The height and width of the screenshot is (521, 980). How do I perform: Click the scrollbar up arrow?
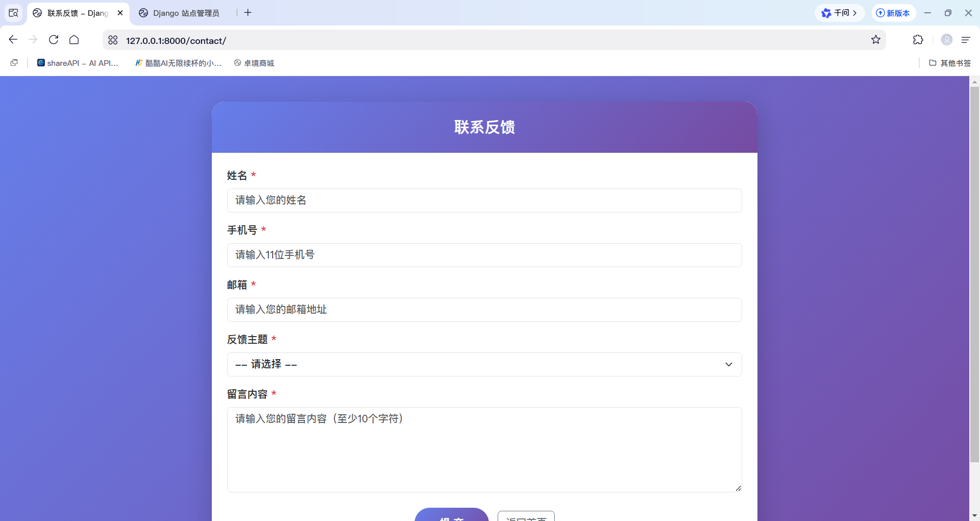(974, 81)
